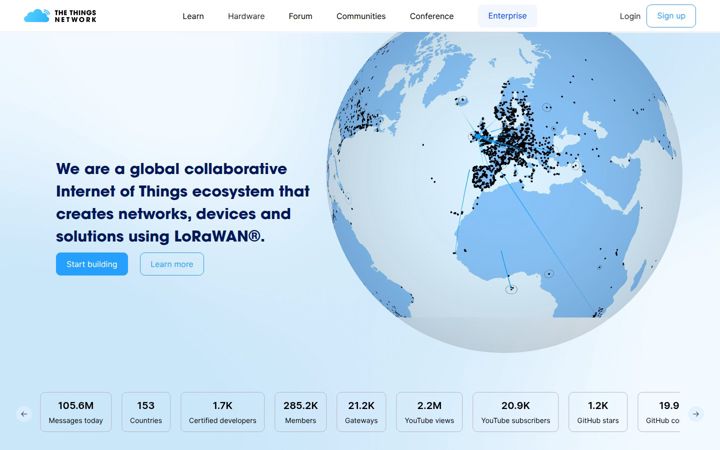Screen dimensions: 720x450
Task: Click the Learn more button
Action: coord(172,264)
